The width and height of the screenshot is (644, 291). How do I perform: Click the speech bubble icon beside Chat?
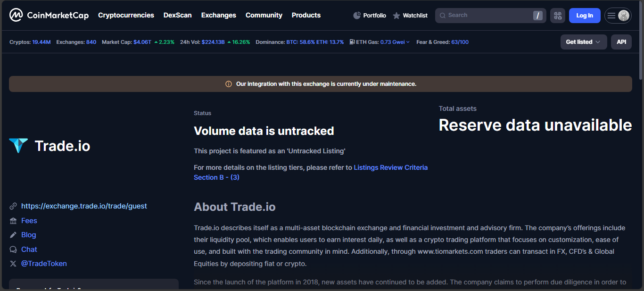coord(13,249)
